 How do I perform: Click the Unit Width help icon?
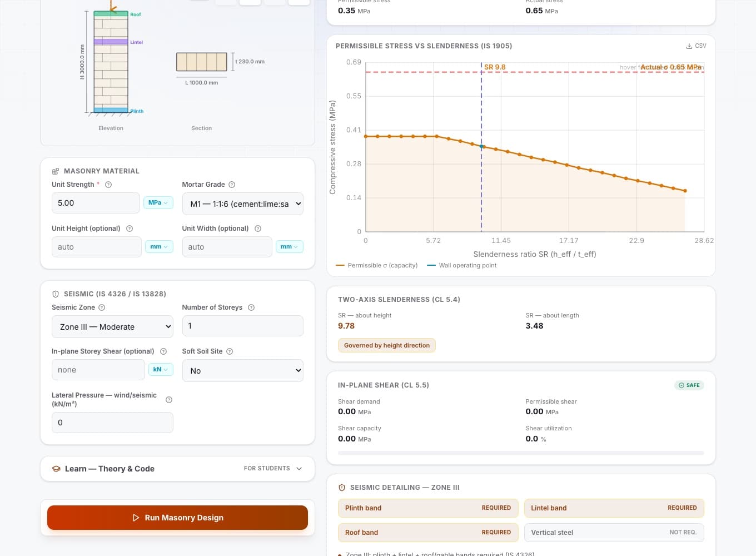tap(258, 229)
